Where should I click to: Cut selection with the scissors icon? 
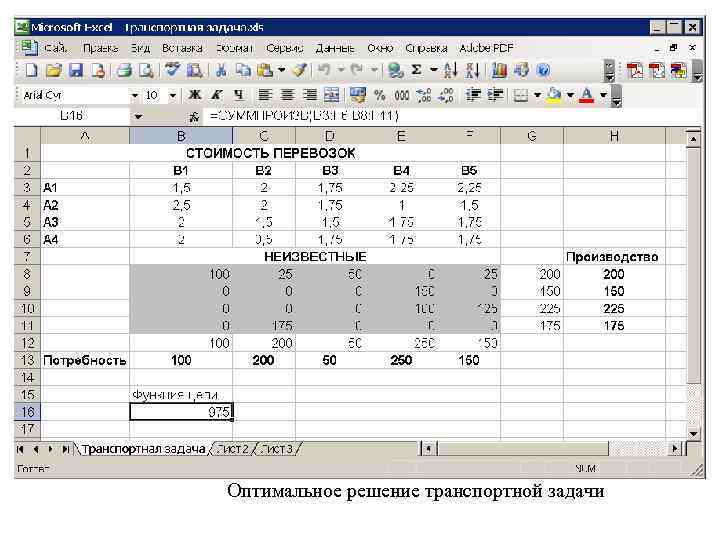[221, 70]
